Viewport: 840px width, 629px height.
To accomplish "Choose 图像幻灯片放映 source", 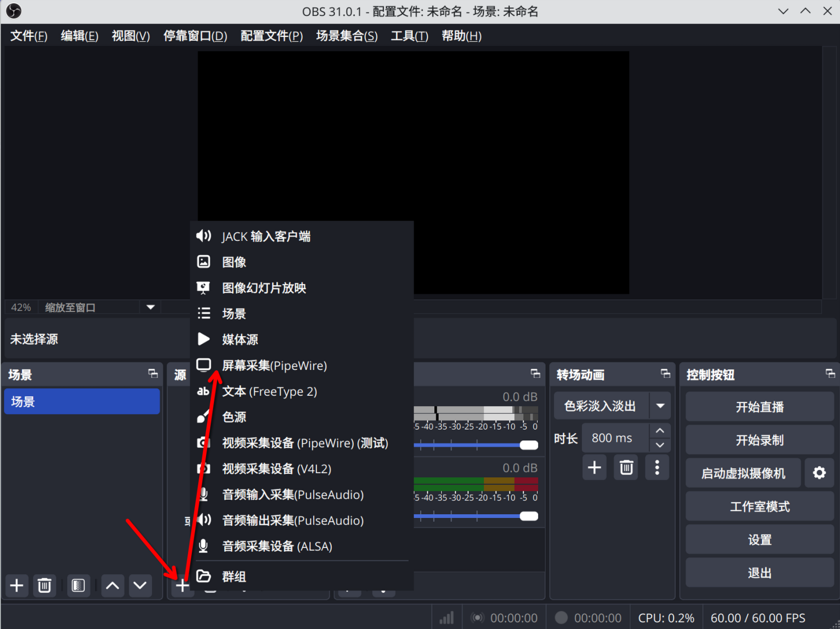I will 301,288.
